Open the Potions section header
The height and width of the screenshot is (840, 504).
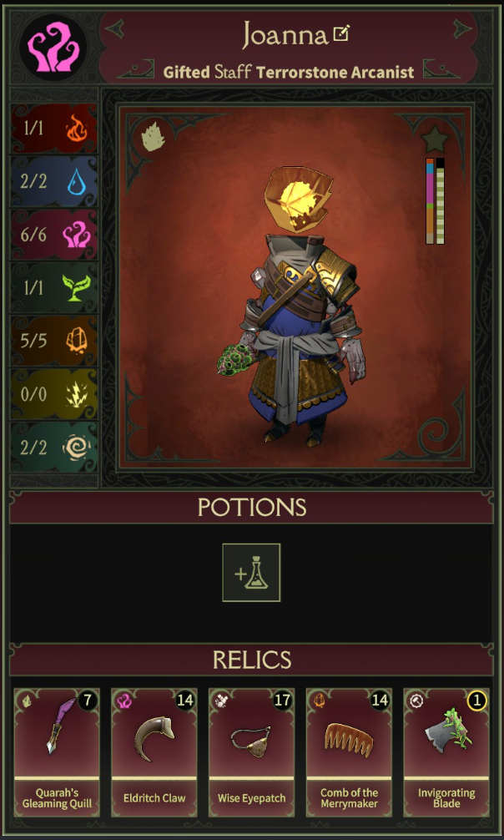coord(251,508)
